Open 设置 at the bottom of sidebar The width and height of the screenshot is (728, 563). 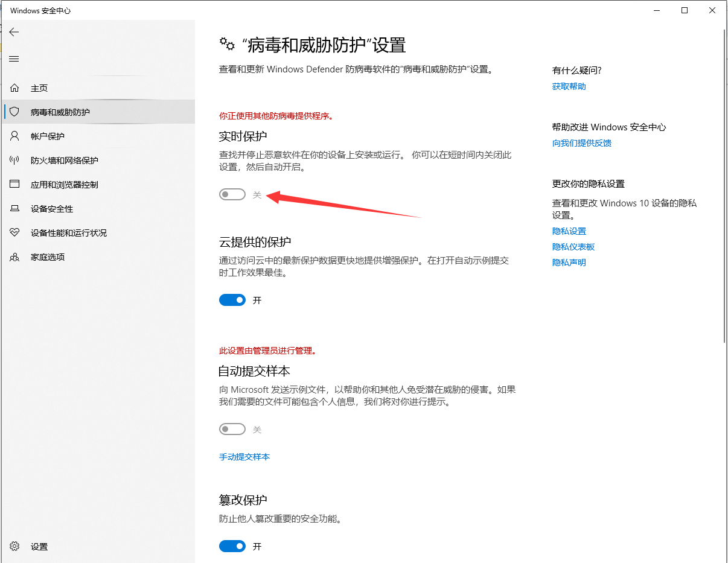click(39, 546)
